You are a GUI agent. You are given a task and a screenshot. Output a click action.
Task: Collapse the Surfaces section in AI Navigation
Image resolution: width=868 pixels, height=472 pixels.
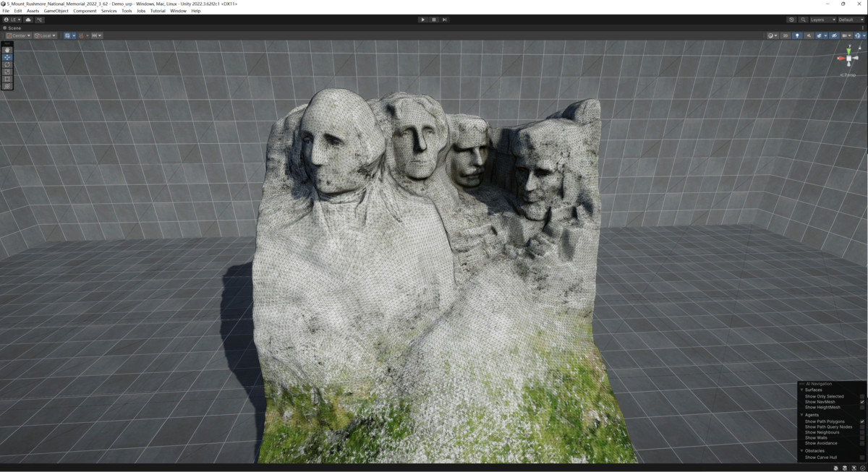click(x=801, y=390)
